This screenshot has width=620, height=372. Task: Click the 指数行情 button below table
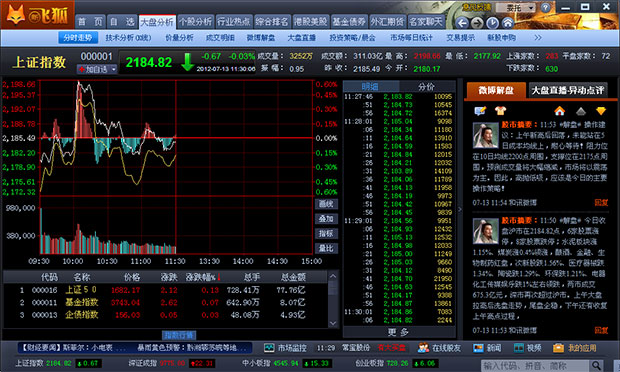pos(179,335)
